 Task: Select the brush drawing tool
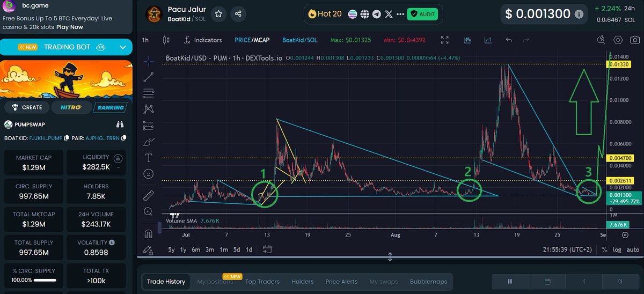coord(149,142)
